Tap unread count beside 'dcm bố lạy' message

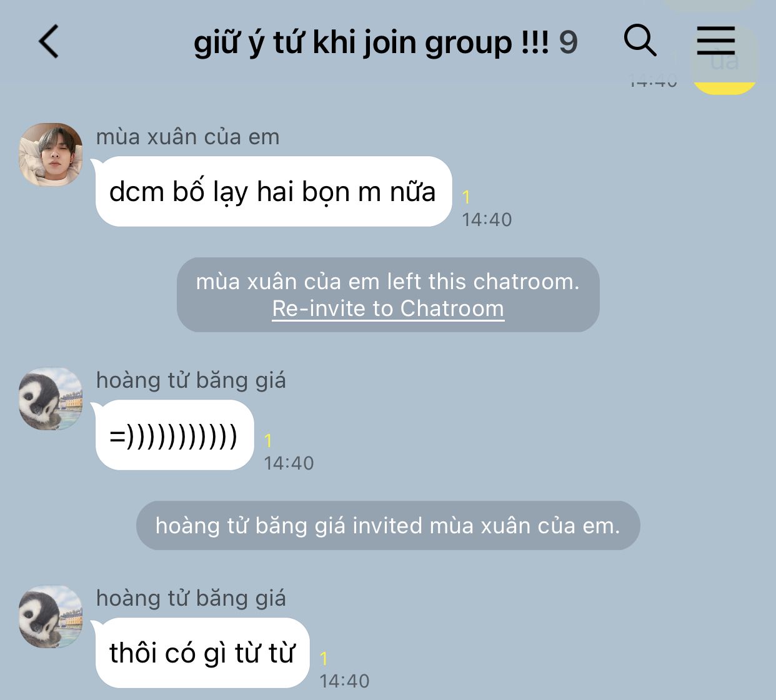pyautogui.click(x=466, y=197)
